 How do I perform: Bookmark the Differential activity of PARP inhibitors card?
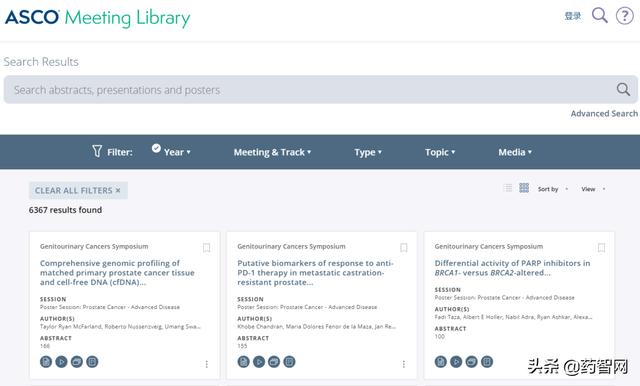601,248
